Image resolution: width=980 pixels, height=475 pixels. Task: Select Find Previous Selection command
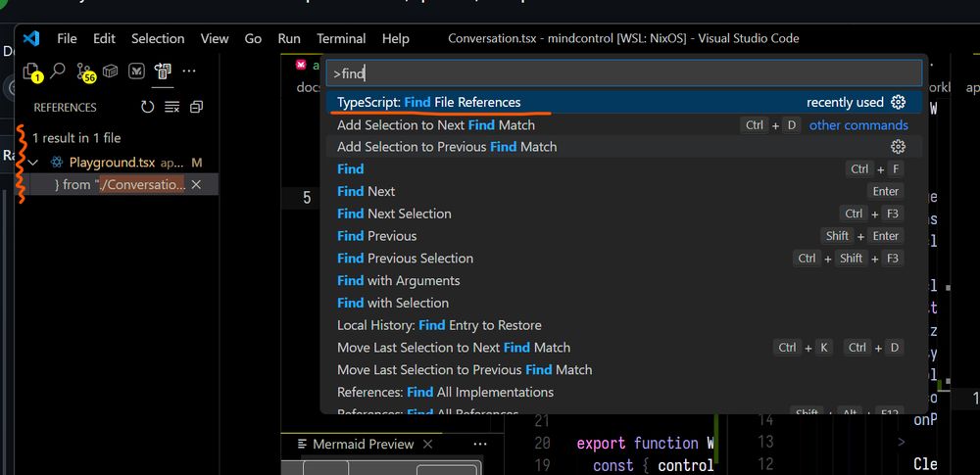coord(623,259)
